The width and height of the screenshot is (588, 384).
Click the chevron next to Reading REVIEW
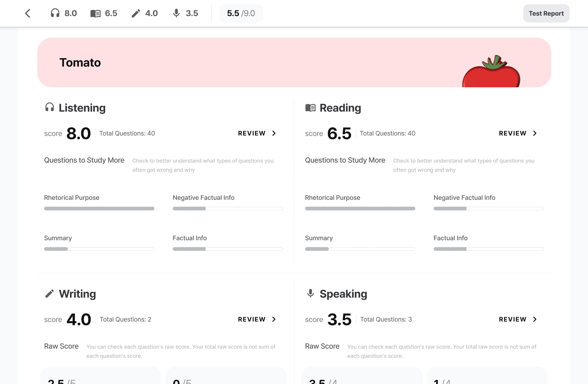click(535, 134)
